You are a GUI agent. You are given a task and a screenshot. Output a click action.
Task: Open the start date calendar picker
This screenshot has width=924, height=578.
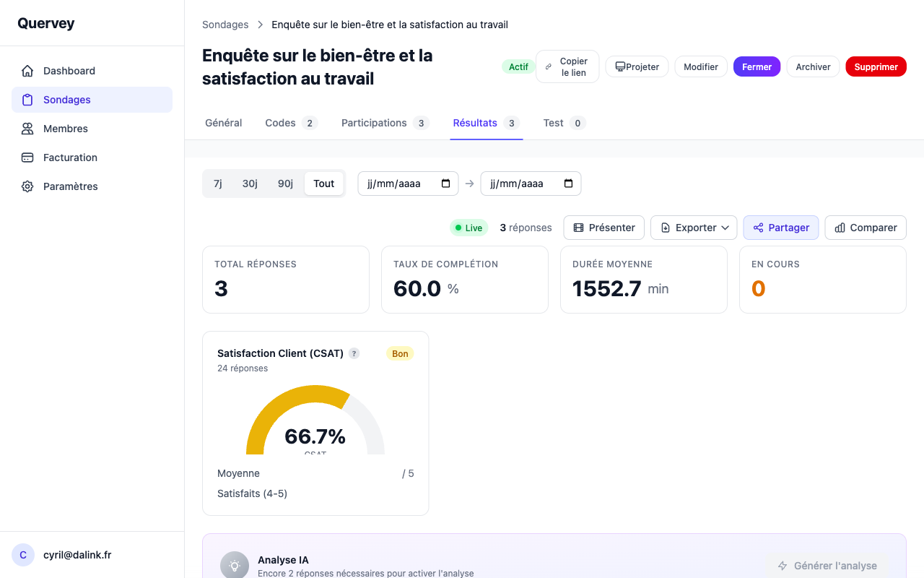click(448, 184)
